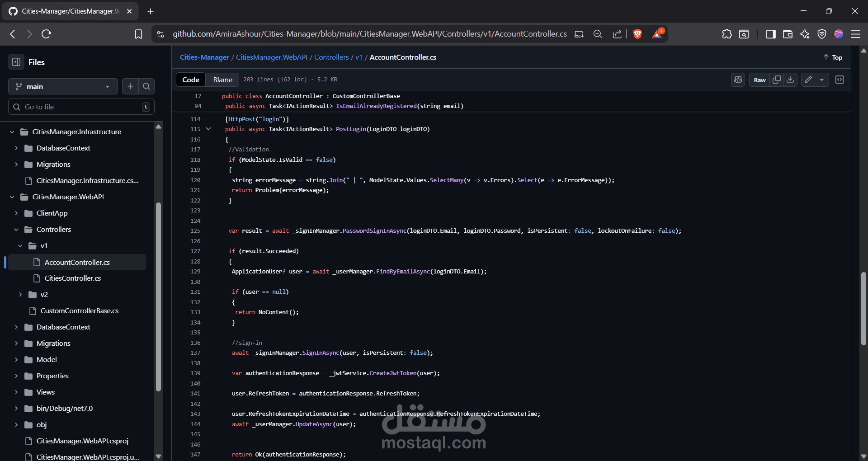Add a new file with plus icon
Image resolution: width=868 pixels, height=461 pixels.
[130, 86]
